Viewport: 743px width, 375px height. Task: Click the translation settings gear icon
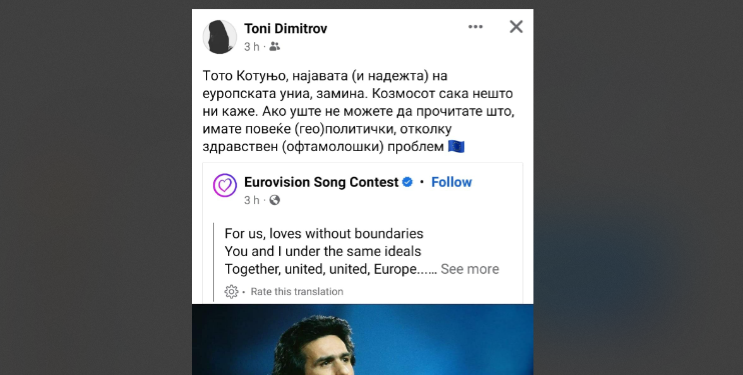click(x=231, y=292)
